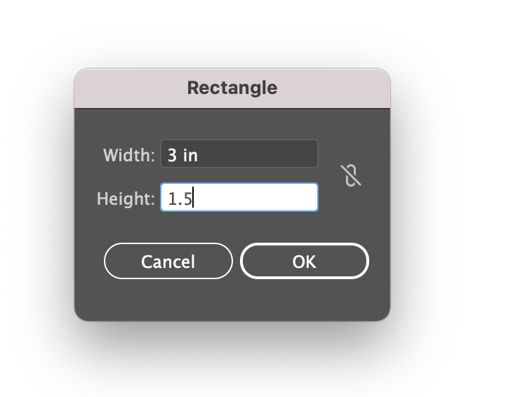Click the Width: label
This screenshot has height=397, width=532.
coord(129,155)
